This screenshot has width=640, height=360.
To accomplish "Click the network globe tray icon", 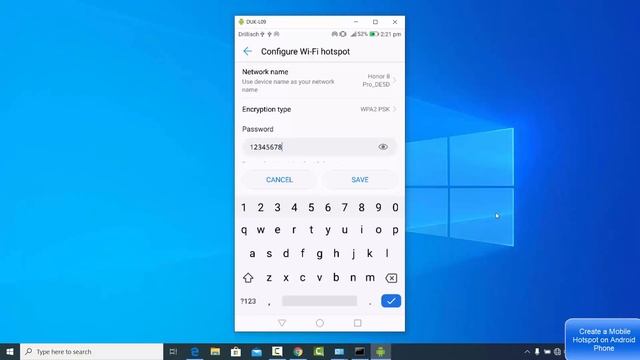I will point(557,351).
